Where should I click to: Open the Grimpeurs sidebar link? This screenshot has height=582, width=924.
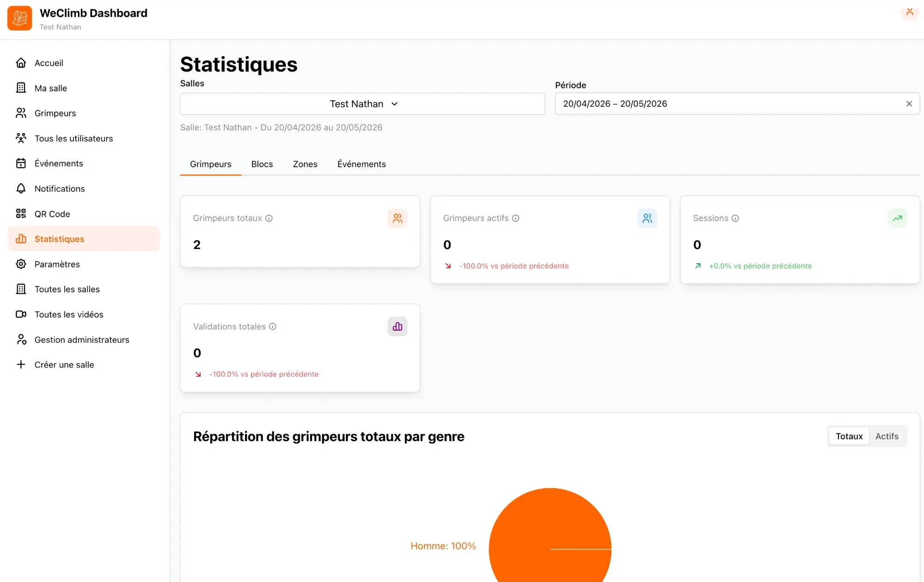(83, 113)
